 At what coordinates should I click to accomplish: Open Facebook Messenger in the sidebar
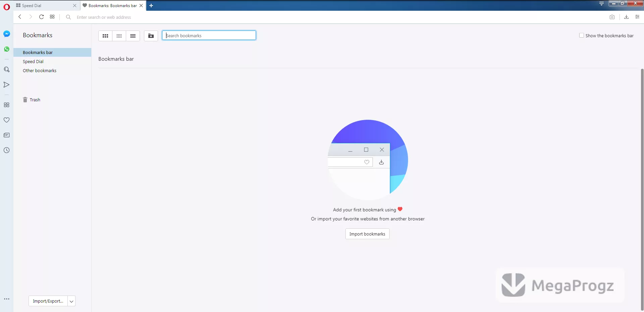pyautogui.click(x=7, y=34)
